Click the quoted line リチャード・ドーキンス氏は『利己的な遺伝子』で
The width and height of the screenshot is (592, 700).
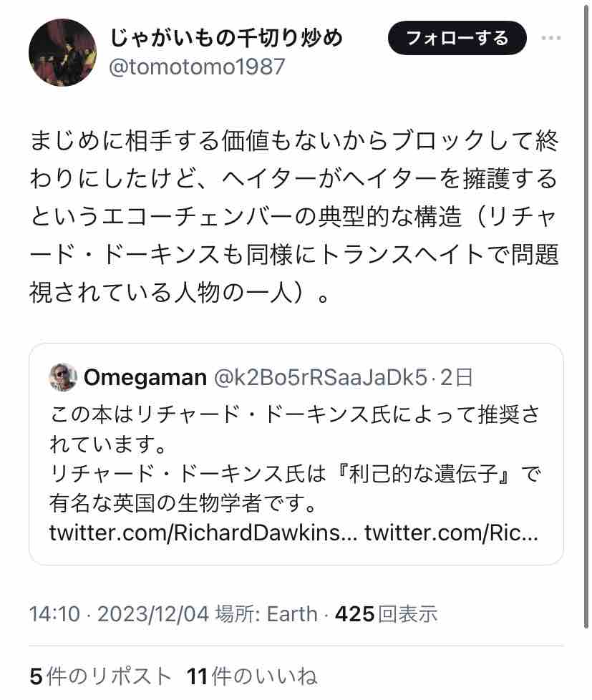tap(294, 475)
